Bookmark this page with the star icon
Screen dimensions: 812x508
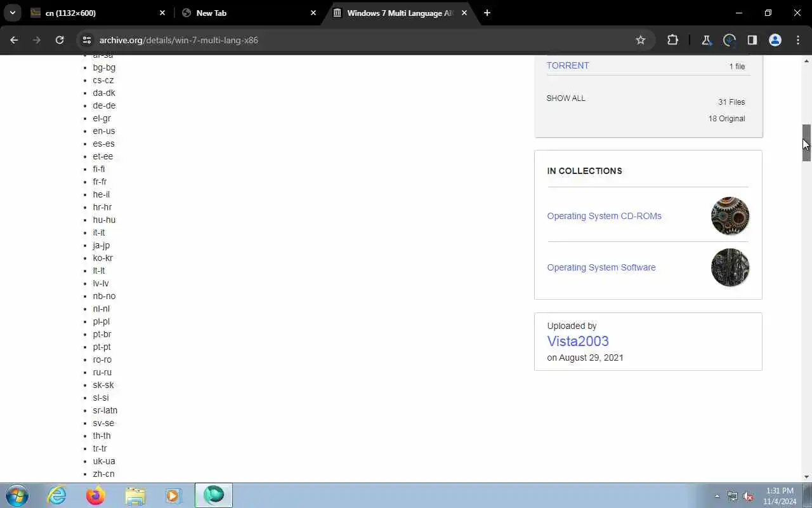pyautogui.click(x=641, y=40)
